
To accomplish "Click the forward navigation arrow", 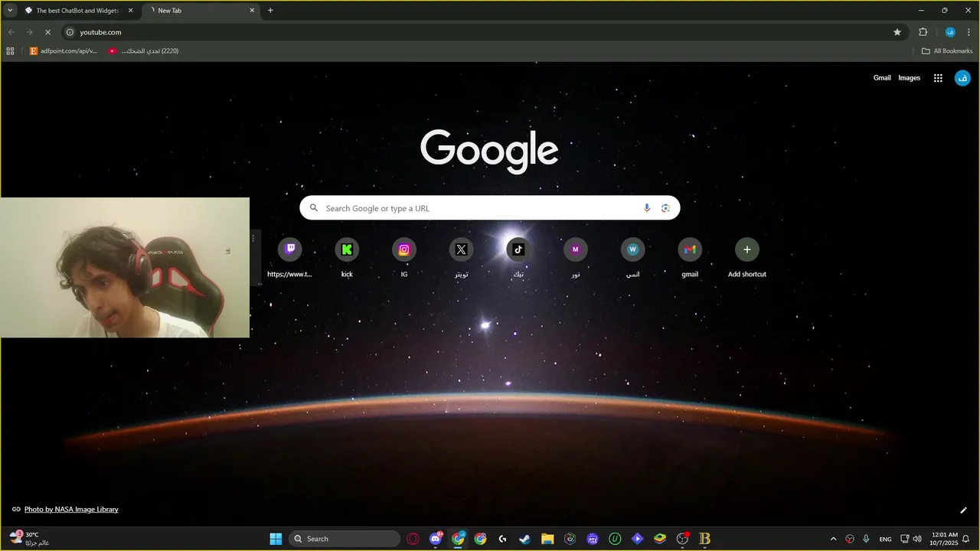I will [x=29, y=32].
